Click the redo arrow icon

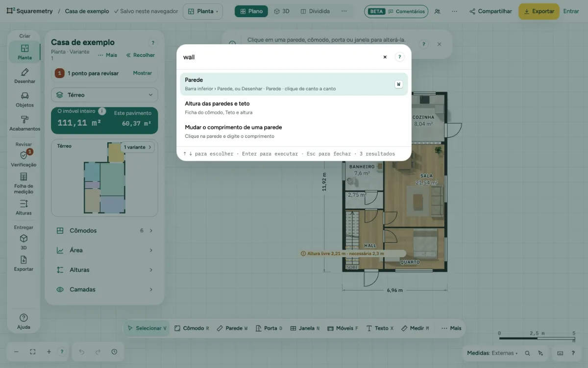click(98, 352)
